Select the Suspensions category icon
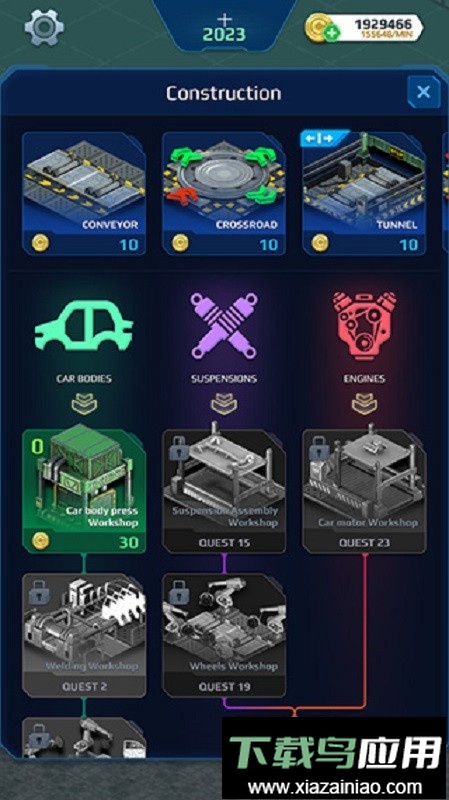This screenshot has height=800, width=449. [224, 326]
